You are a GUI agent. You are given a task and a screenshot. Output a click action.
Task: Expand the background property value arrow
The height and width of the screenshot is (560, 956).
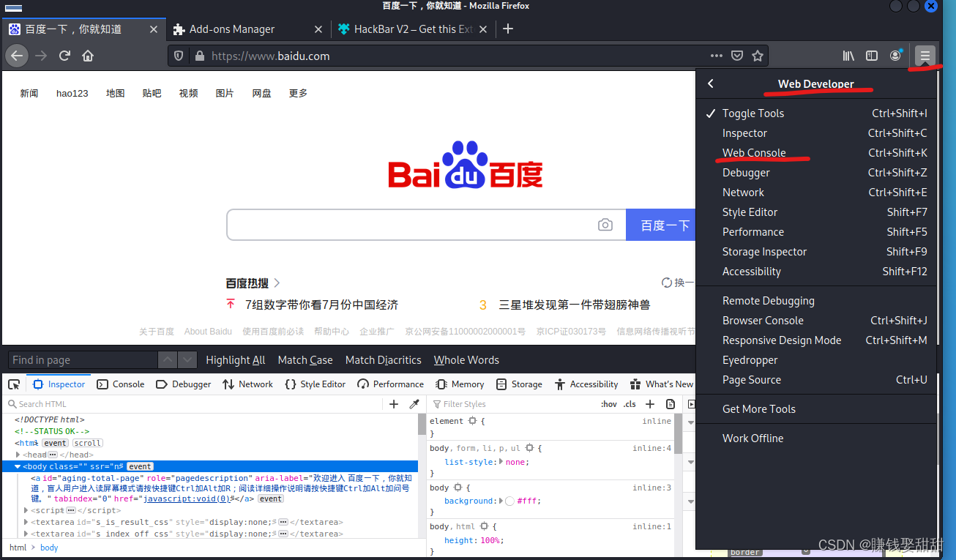501,501
